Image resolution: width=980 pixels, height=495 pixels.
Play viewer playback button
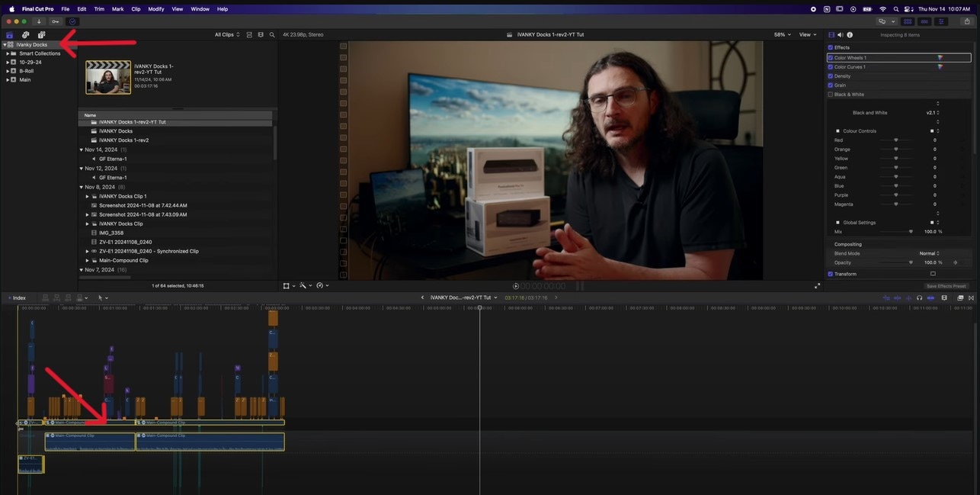[516, 286]
